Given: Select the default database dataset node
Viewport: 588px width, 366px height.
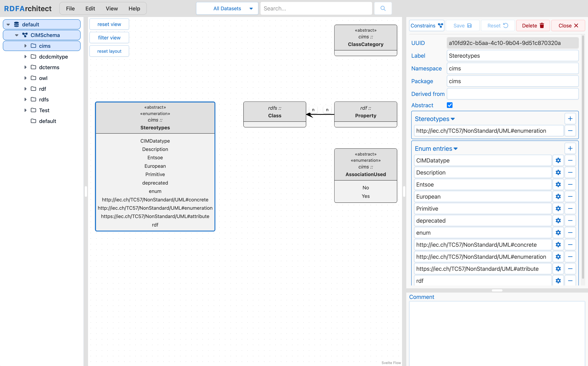Looking at the screenshot, I should click(42, 24).
